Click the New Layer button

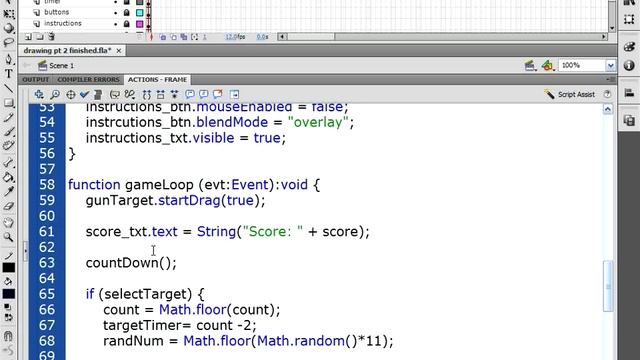(28, 37)
